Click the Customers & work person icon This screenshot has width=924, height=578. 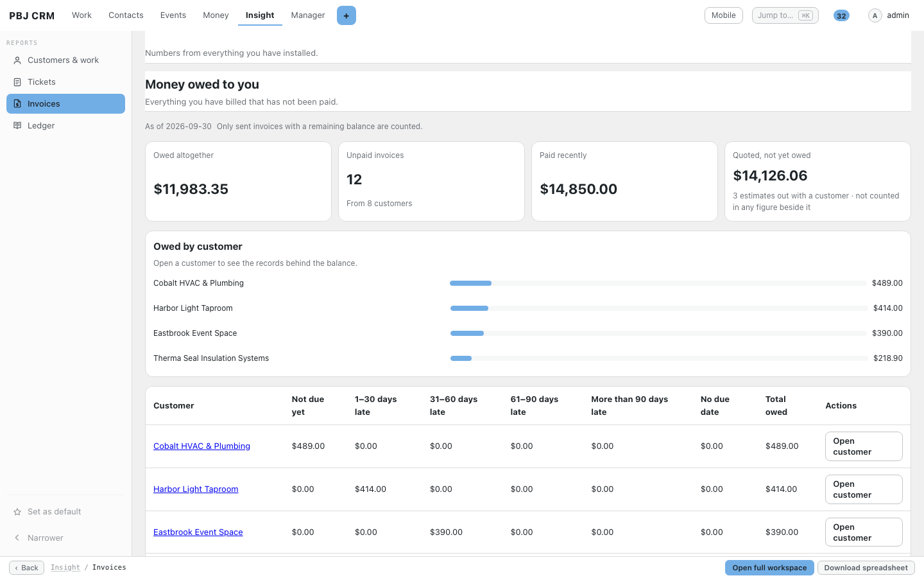click(x=17, y=60)
